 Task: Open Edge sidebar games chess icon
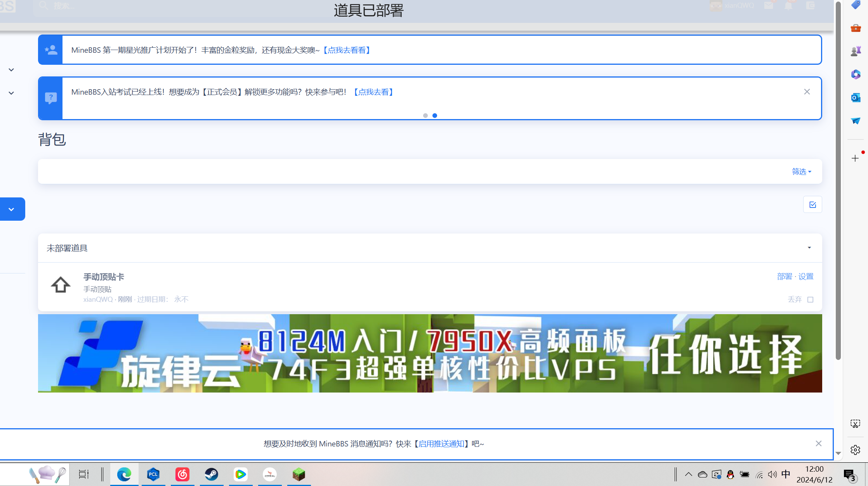click(856, 51)
